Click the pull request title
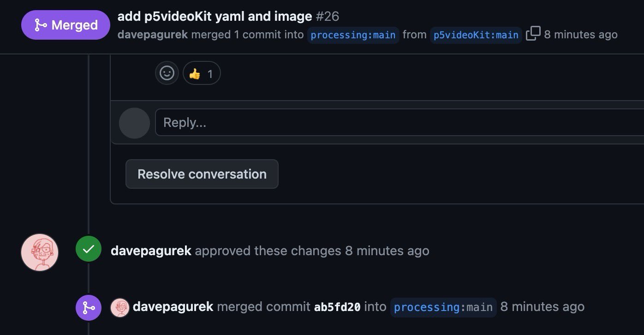Viewport: 644px width, 335px height. pos(215,17)
